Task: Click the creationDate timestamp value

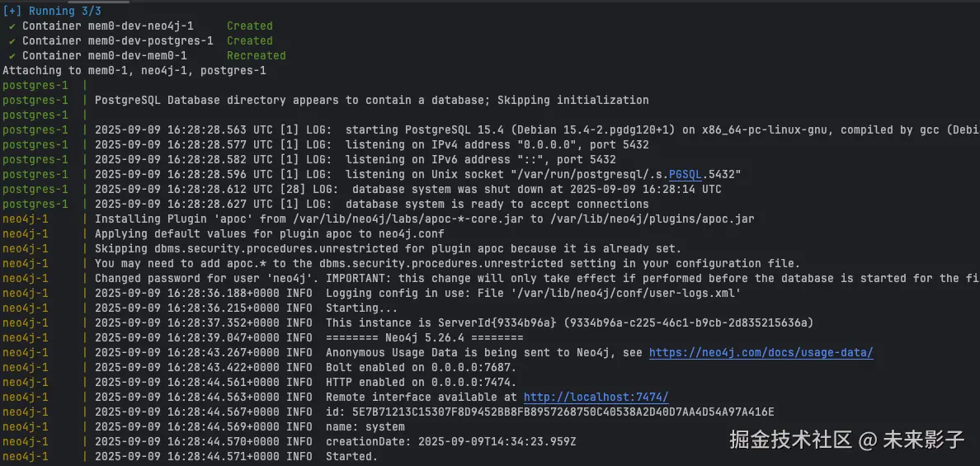Action: coord(497,442)
